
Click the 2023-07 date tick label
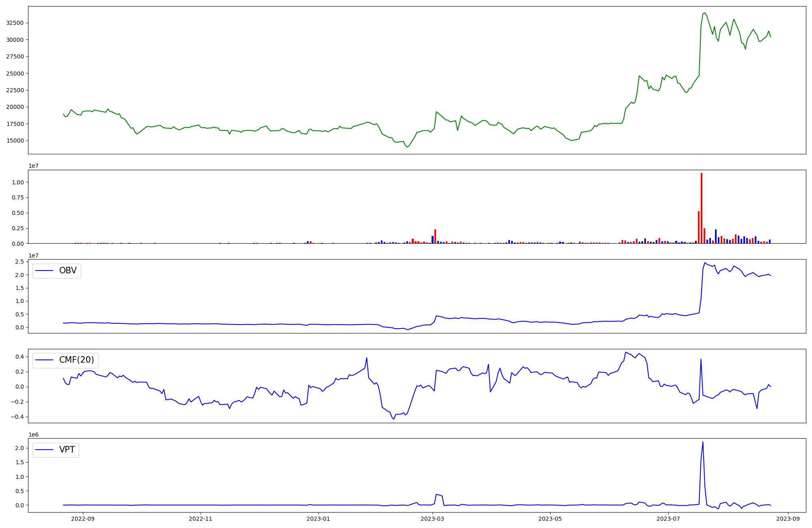[x=668, y=519]
